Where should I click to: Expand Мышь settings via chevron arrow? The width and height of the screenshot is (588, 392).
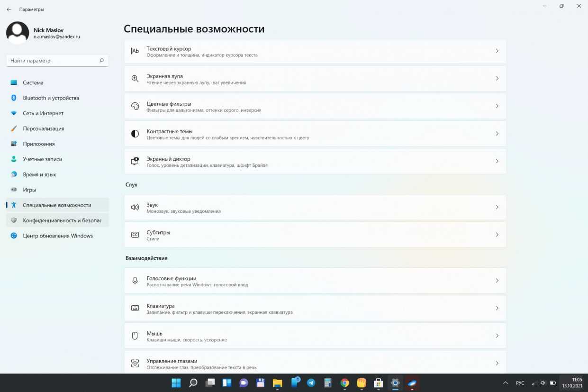[497, 336]
